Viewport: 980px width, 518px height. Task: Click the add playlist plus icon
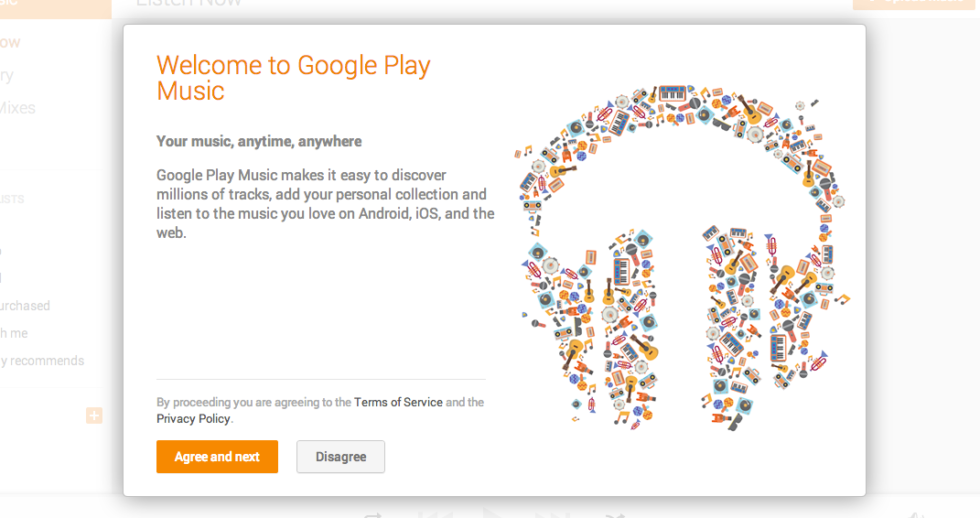(x=94, y=415)
